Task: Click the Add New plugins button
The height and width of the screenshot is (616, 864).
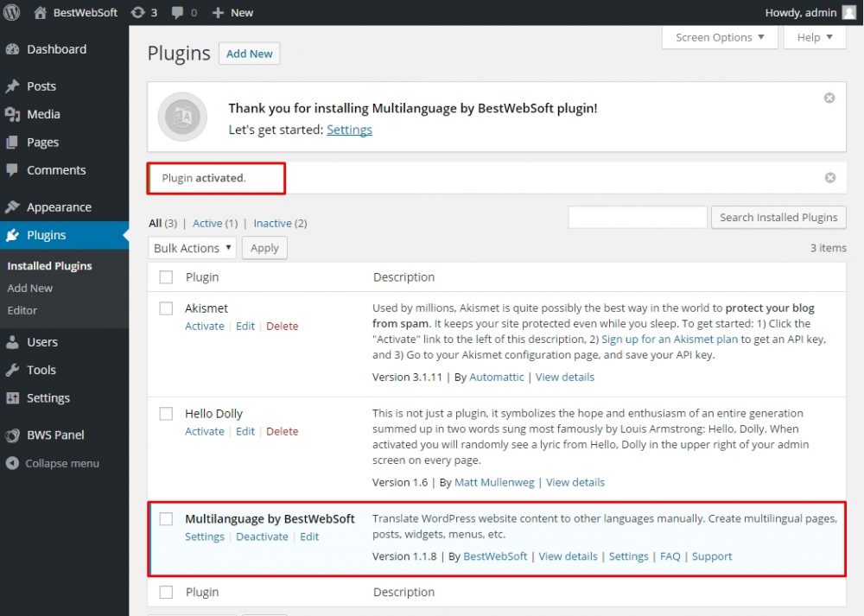Action: (x=249, y=53)
